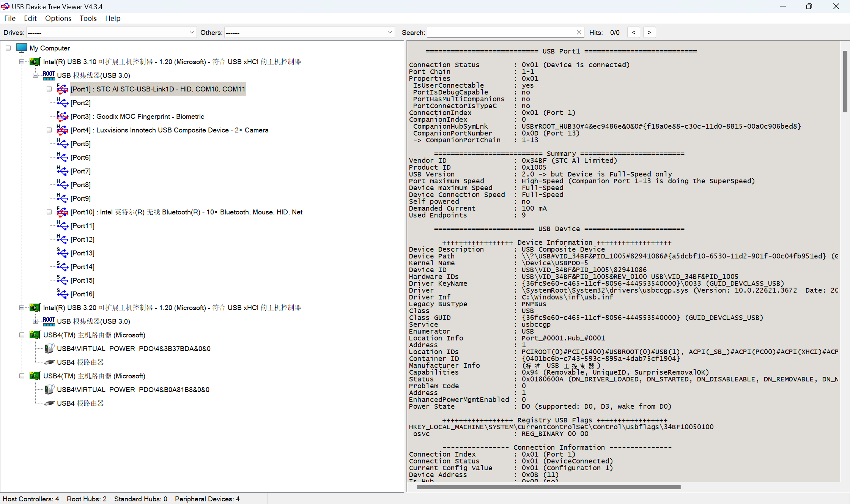This screenshot has width=850, height=504.
Task: Click the first USB4 host router controller icon
Action: pyautogui.click(x=35, y=335)
